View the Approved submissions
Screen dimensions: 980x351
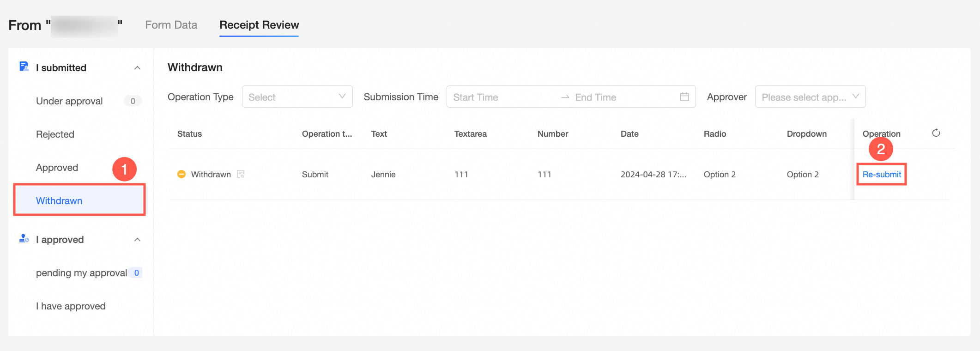click(x=57, y=168)
